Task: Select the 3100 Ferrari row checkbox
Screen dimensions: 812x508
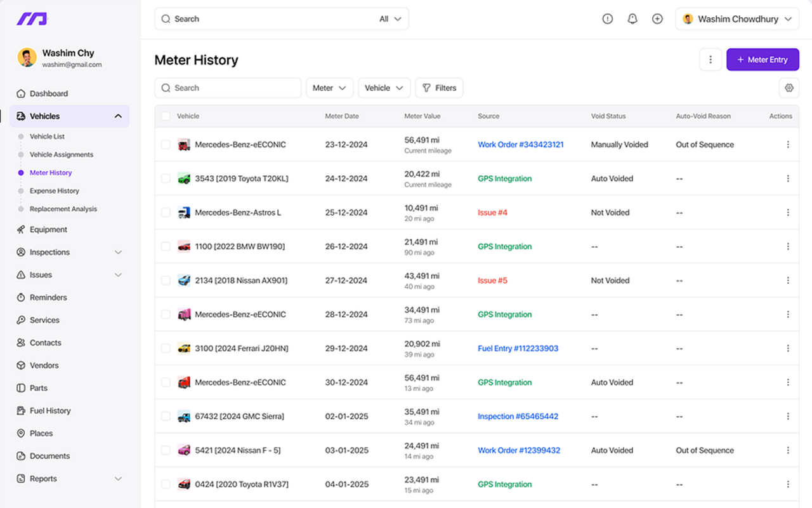Action: (166, 349)
